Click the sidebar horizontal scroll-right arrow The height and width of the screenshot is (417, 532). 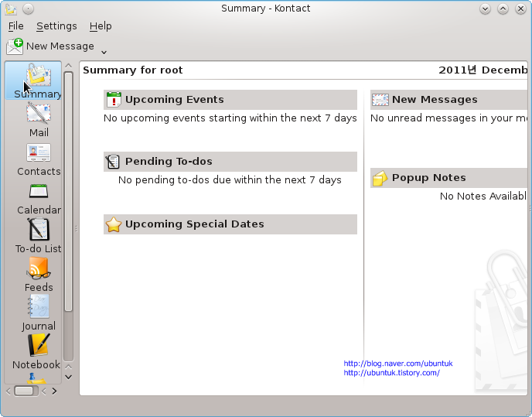pos(54,391)
